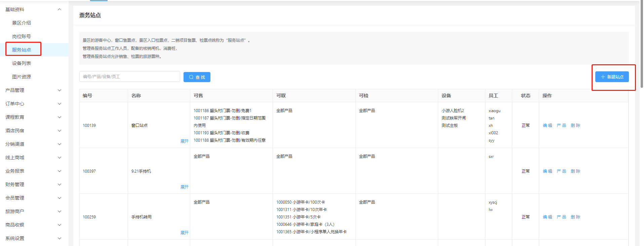Viewport: 644px width, 246px height.
Task: Select 设备列表 in the sidebar
Action: [22, 63]
